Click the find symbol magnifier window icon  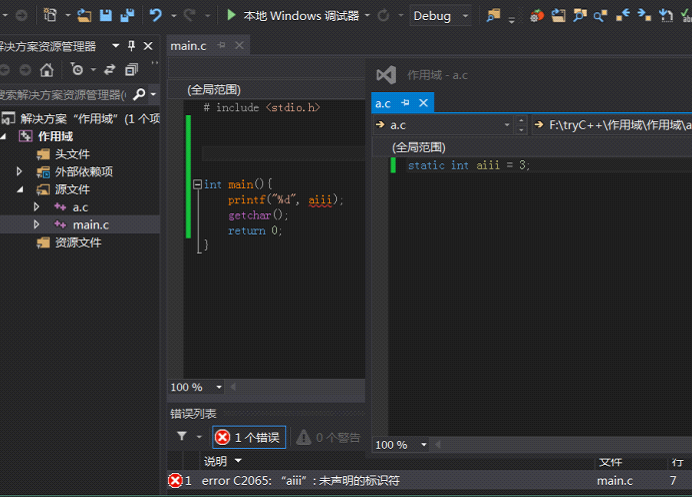[x=579, y=16]
